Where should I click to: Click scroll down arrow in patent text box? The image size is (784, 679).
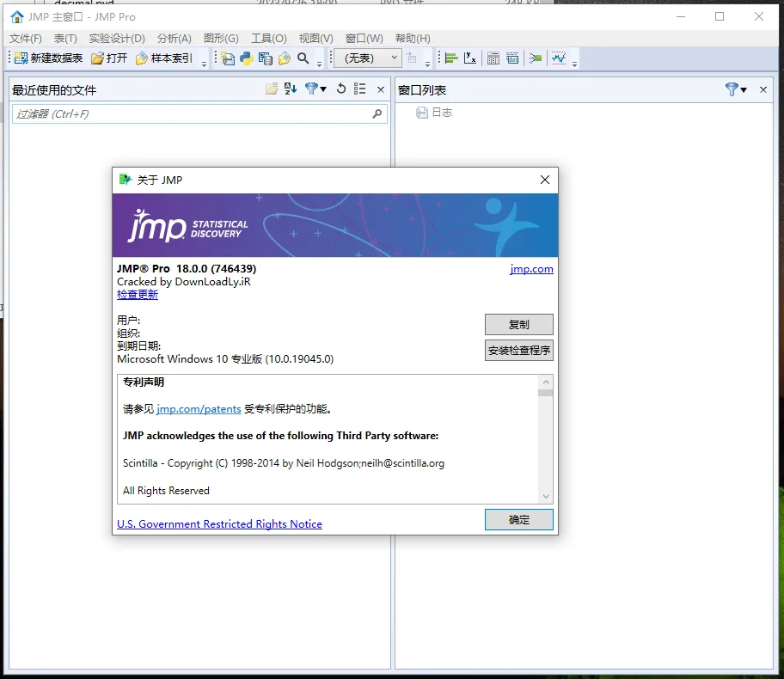click(546, 497)
